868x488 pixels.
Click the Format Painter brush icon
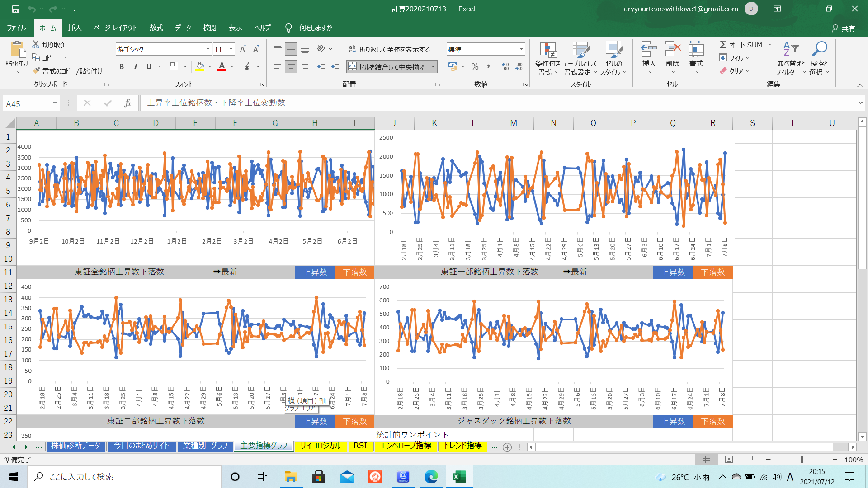coord(37,71)
